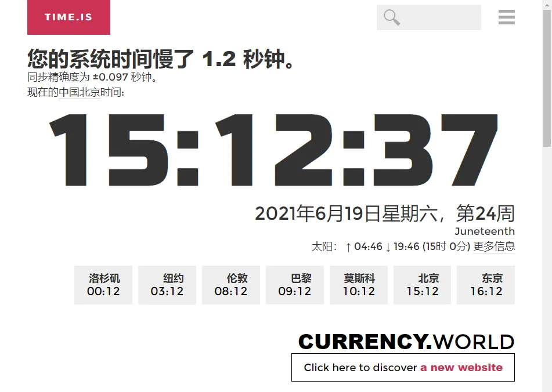
Task: Open the Juneteenth link
Action: 484,231
